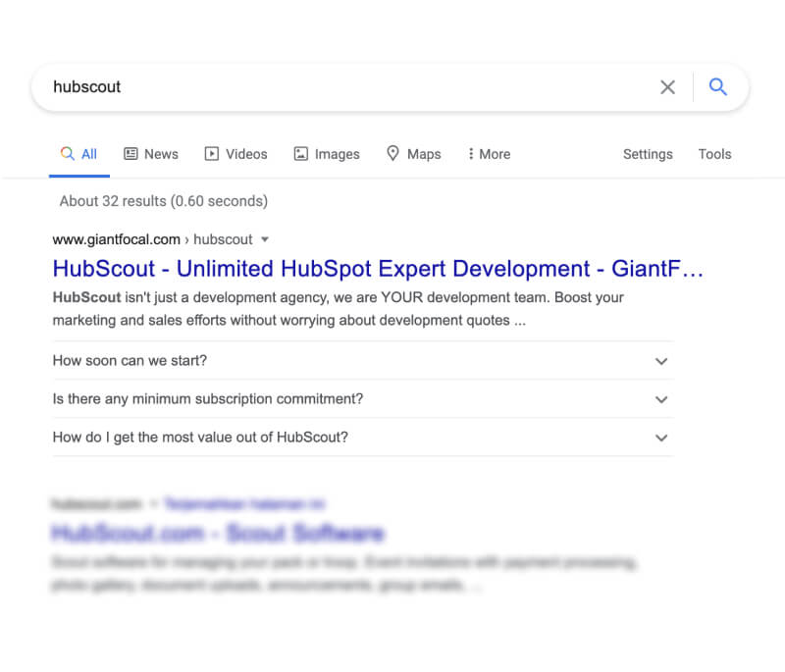The image size is (785, 672).
Task: Go to the Images tab
Action: (327, 154)
